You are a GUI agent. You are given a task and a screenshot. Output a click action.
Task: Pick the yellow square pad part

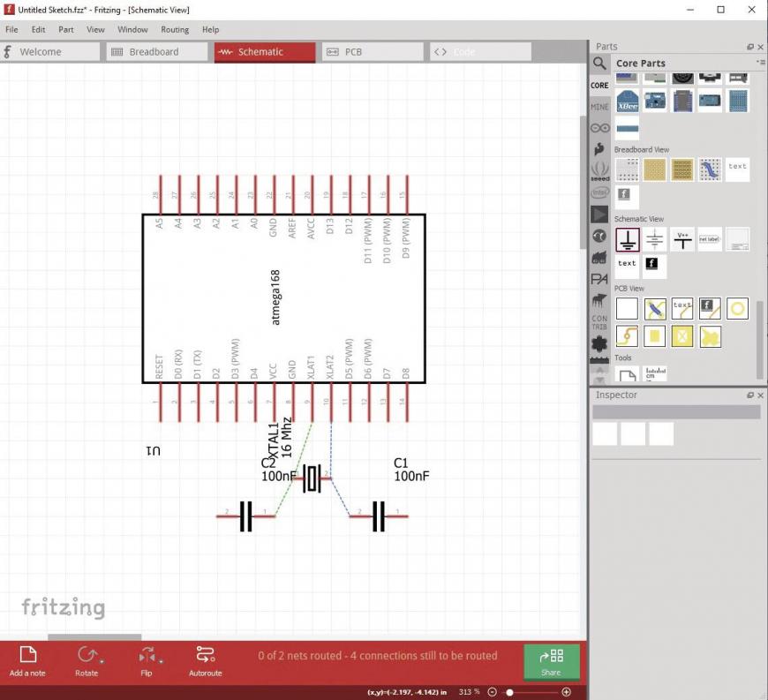[655, 336]
